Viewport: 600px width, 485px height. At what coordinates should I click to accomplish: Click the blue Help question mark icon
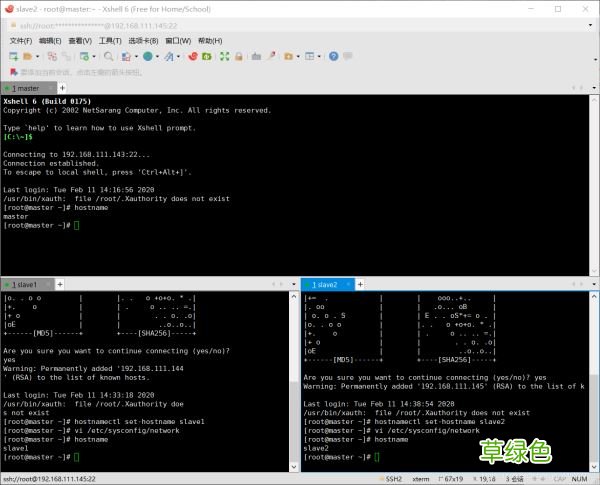[x=334, y=57]
